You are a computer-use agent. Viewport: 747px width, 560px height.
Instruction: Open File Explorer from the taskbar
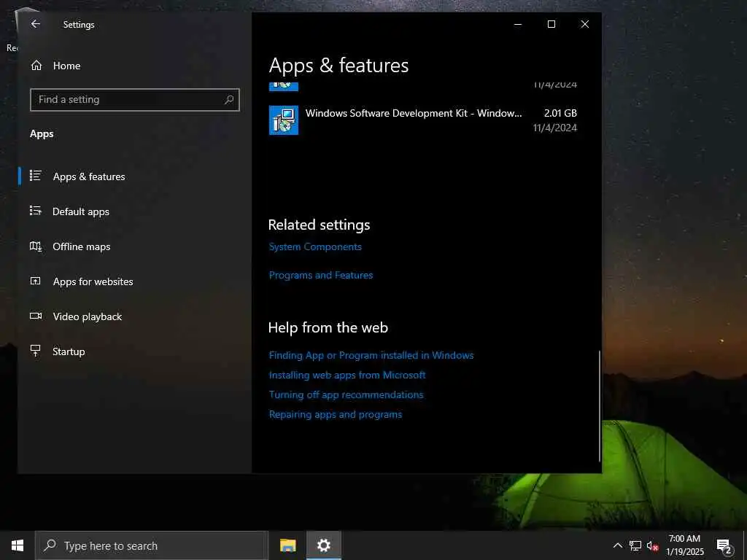click(x=287, y=545)
